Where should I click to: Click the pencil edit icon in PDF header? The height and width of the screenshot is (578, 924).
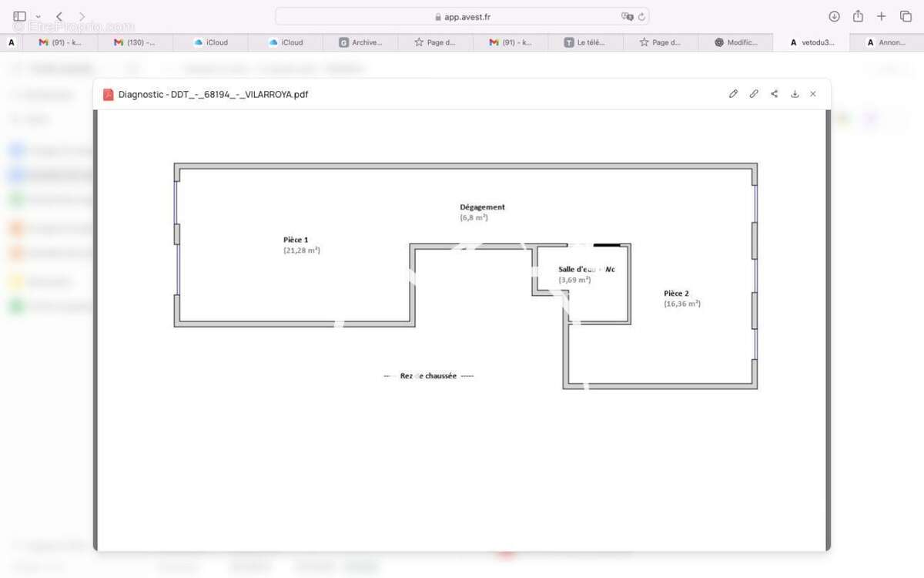pyautogui.click(x=733, y=94)
